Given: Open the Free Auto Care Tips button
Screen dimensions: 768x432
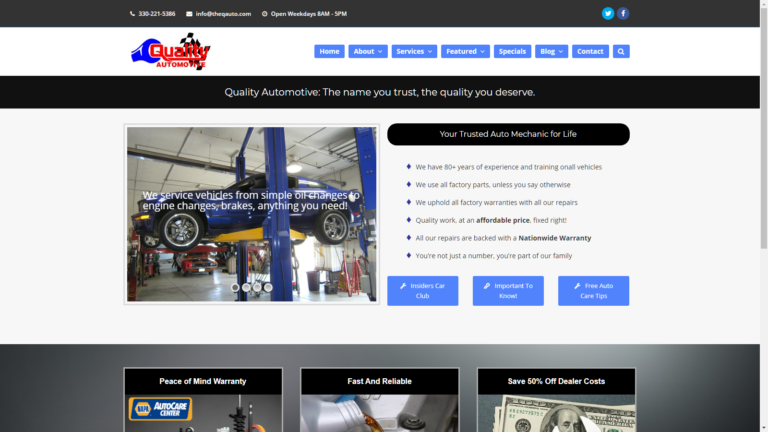Looking at the screenshot, I should (x=593, y=291).
